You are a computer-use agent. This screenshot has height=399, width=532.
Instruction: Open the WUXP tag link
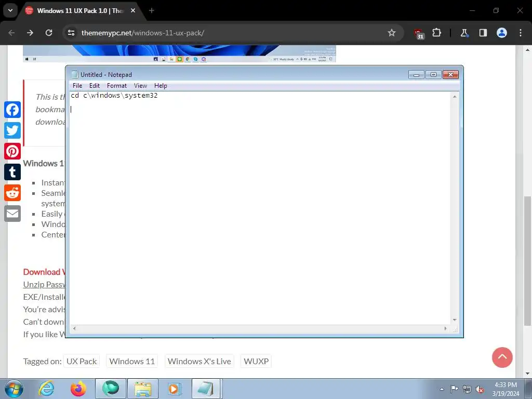tap(256, 362)
